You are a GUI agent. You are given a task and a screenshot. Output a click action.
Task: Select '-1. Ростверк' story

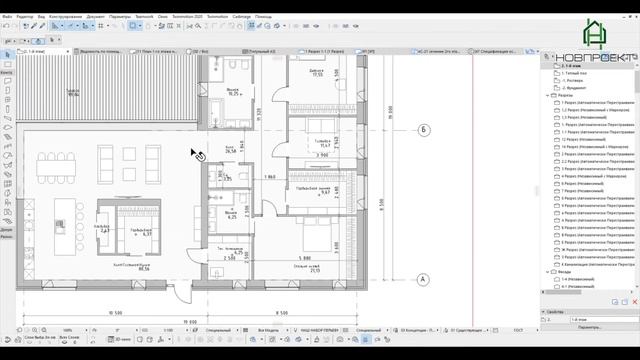pos(572,80)
